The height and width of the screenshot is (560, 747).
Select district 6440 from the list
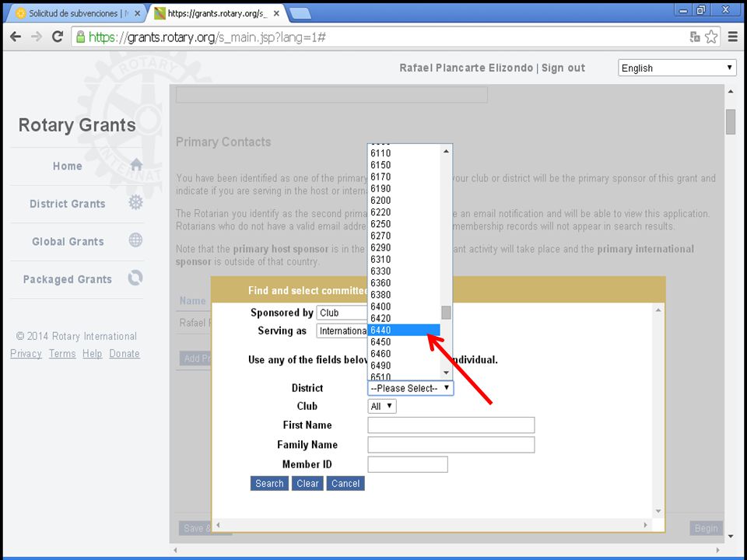(x=404, y=330)
